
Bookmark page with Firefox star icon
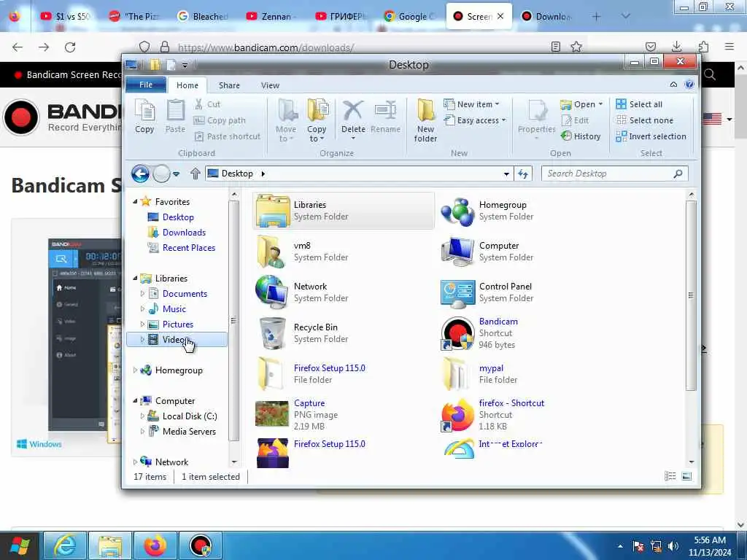coord(576,47)
